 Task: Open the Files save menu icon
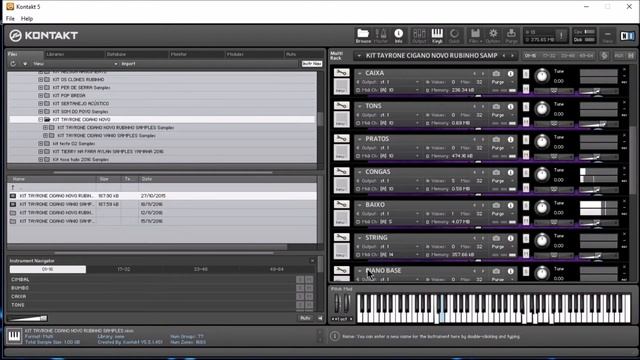(x=475, y=36)
